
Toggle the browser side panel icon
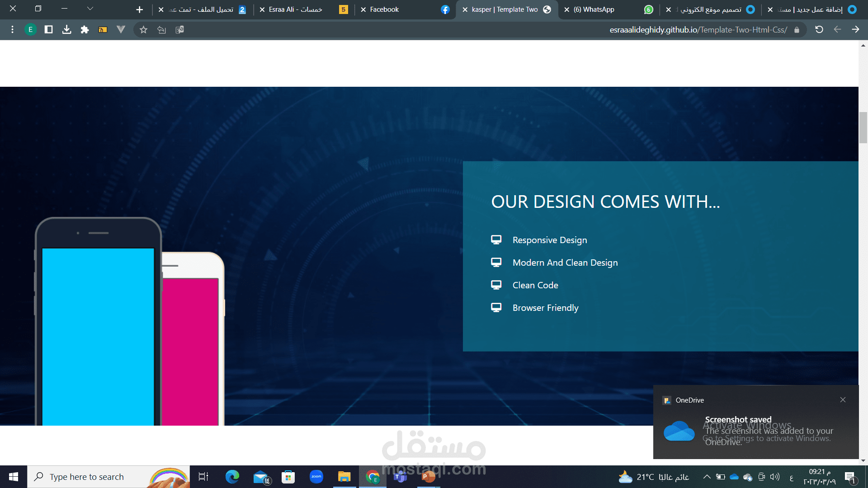coord(48,30)
